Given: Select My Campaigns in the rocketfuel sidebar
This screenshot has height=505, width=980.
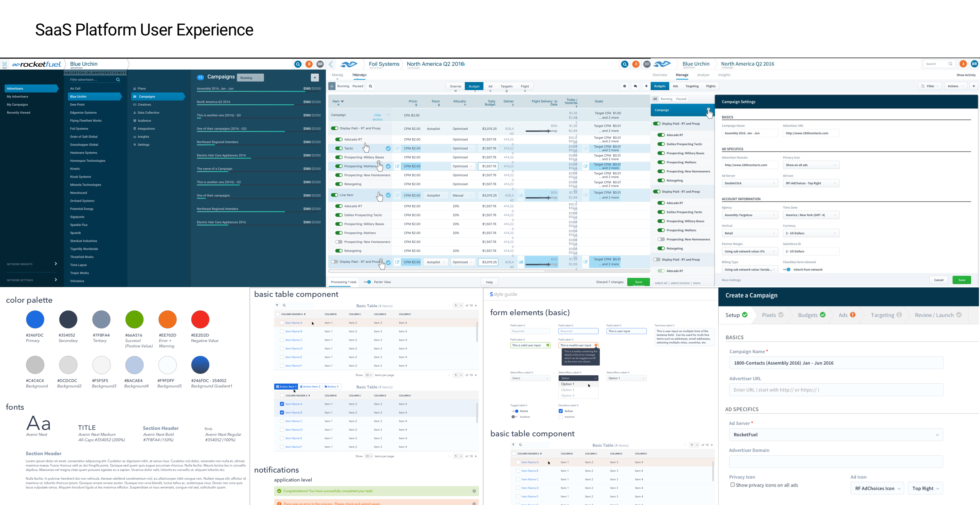Looking at the screenshot, I should pyautogui.click(x=17, y=105).
